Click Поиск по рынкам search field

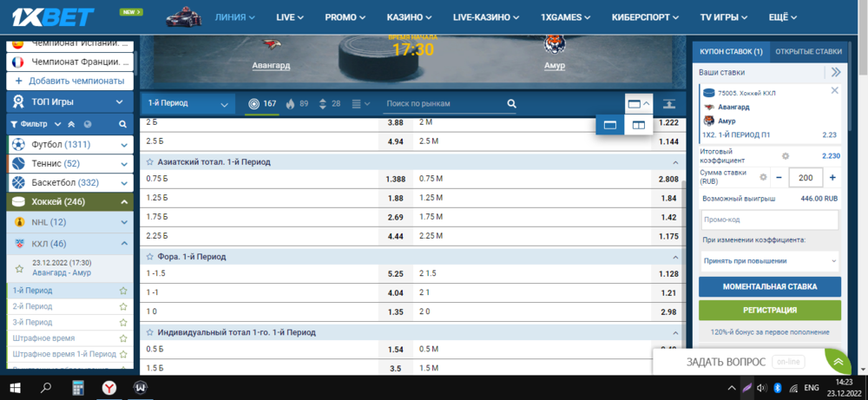click(444, 103)
